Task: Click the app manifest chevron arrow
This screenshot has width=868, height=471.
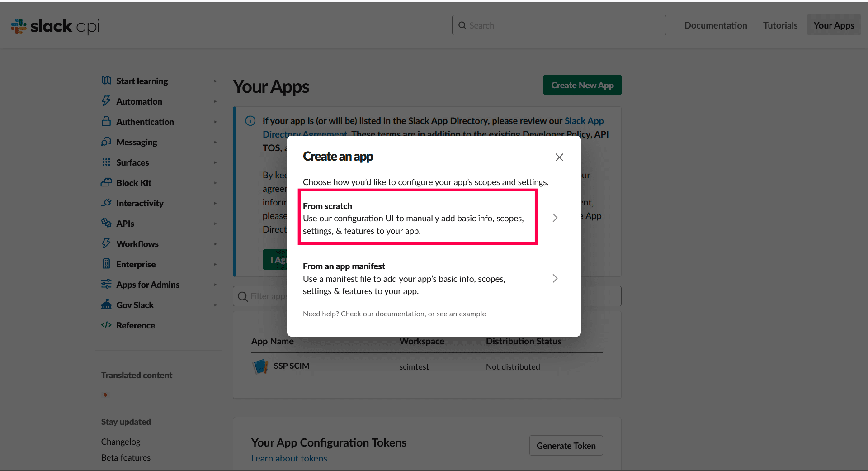Action: click(x=555, y=278)
